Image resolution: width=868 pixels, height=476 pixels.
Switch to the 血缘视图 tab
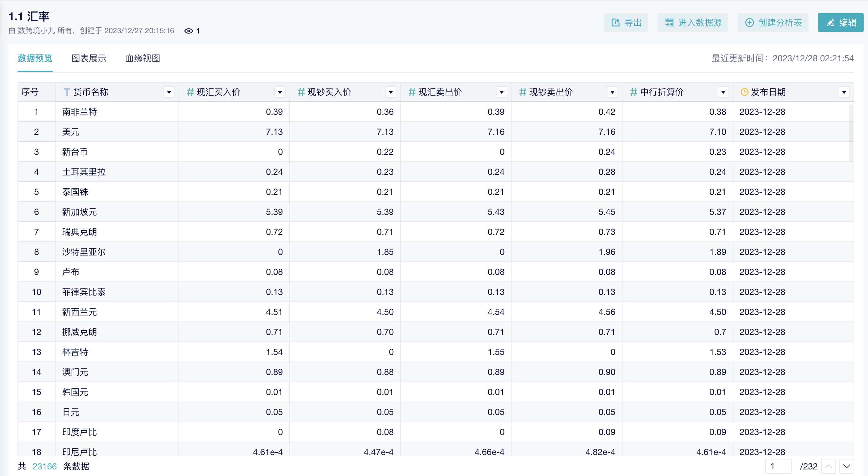click(x=142, y=58)
